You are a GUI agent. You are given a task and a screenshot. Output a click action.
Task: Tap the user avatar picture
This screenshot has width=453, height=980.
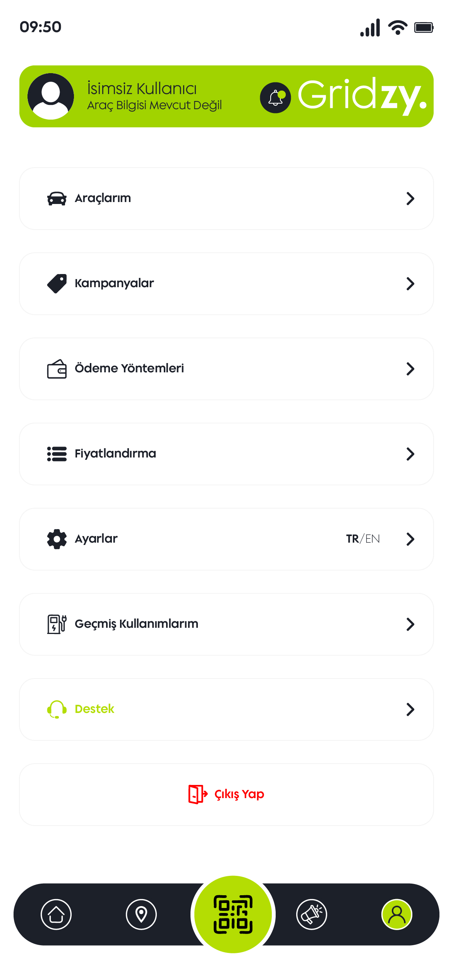pos(51,96)
